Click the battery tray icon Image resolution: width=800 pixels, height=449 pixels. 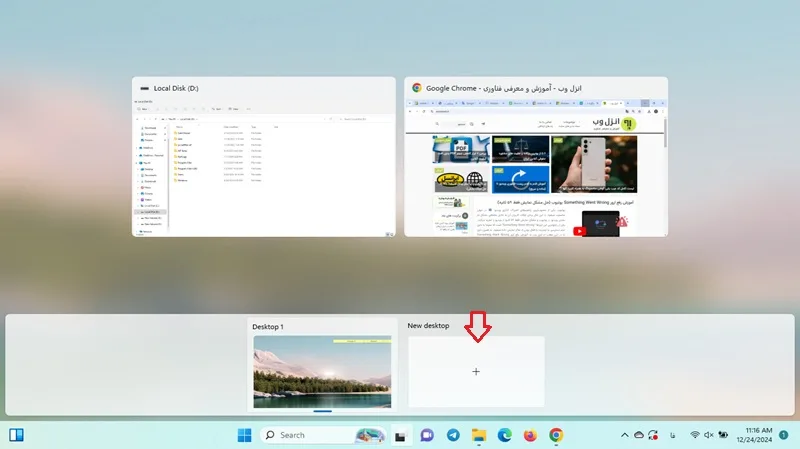click(x=723, y=435)
